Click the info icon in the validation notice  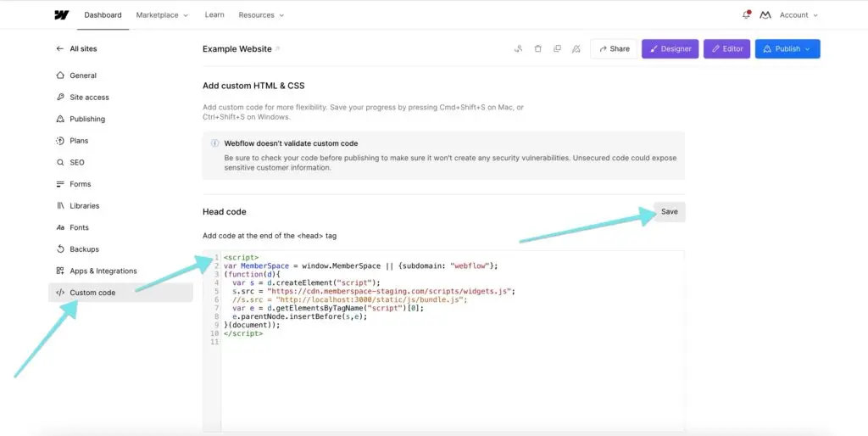point(214,143)
